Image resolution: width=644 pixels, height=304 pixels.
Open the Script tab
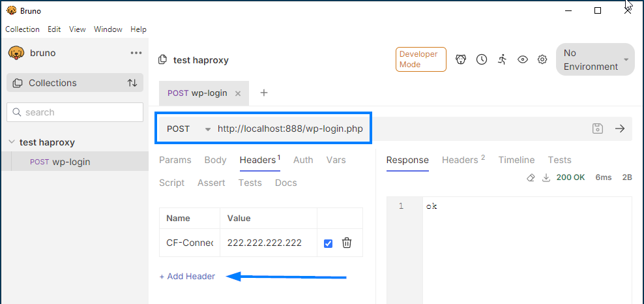[171, 183]
